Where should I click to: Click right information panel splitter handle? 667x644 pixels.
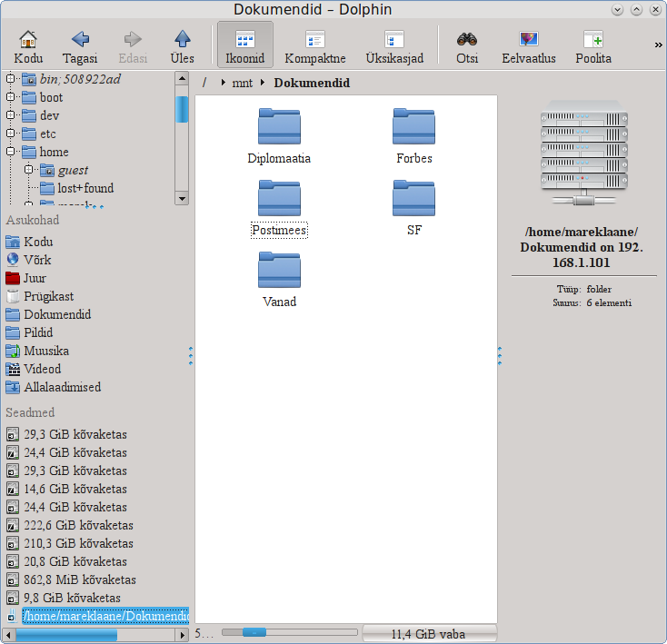(500, 356)
